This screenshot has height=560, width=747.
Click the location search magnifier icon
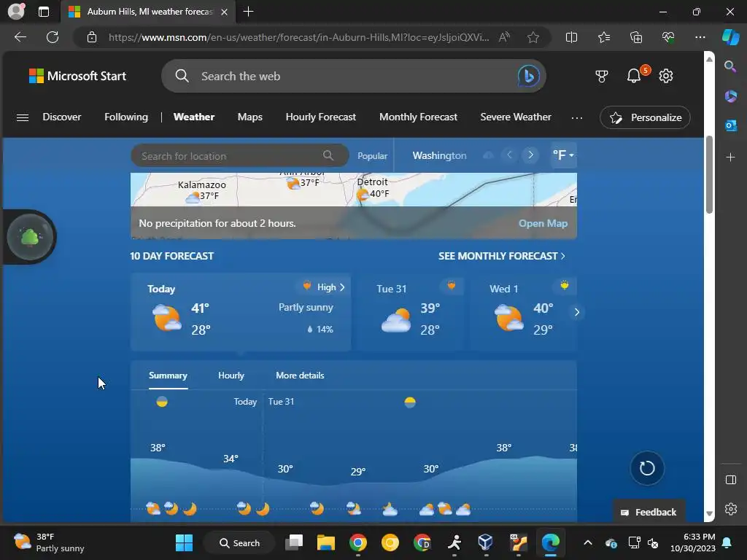pos(328,155)
